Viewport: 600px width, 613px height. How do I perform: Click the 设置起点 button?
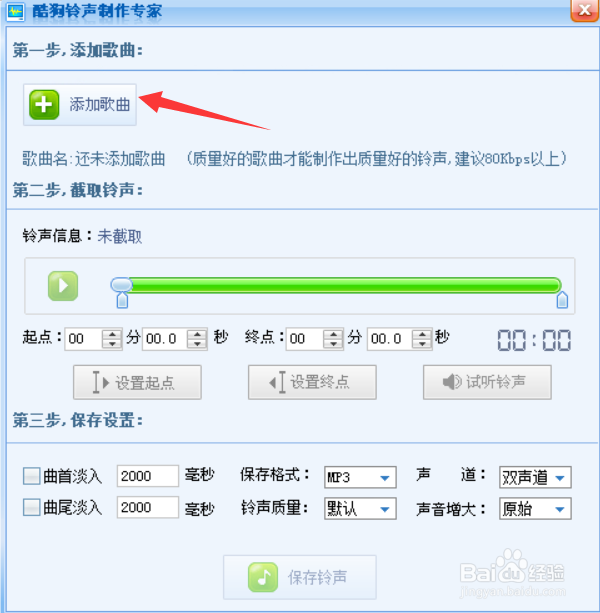(x=137, y=382)
